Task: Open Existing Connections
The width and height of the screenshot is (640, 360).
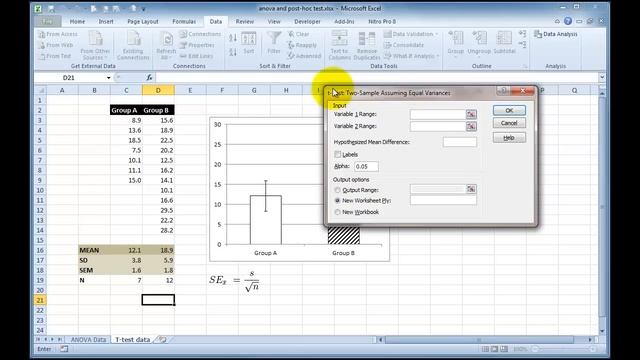Action: [x=133, y=45]
